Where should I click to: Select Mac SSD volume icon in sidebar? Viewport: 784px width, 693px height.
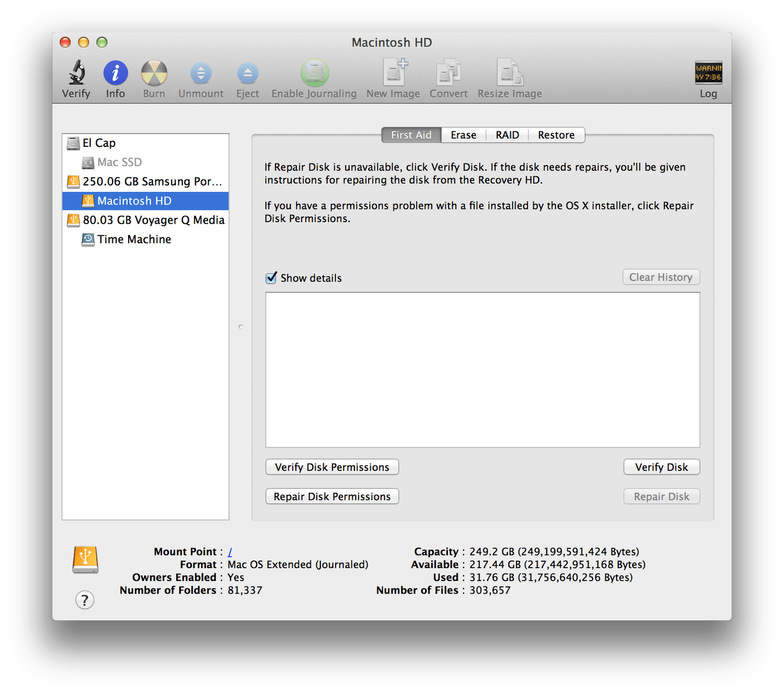tap(88, 163)
